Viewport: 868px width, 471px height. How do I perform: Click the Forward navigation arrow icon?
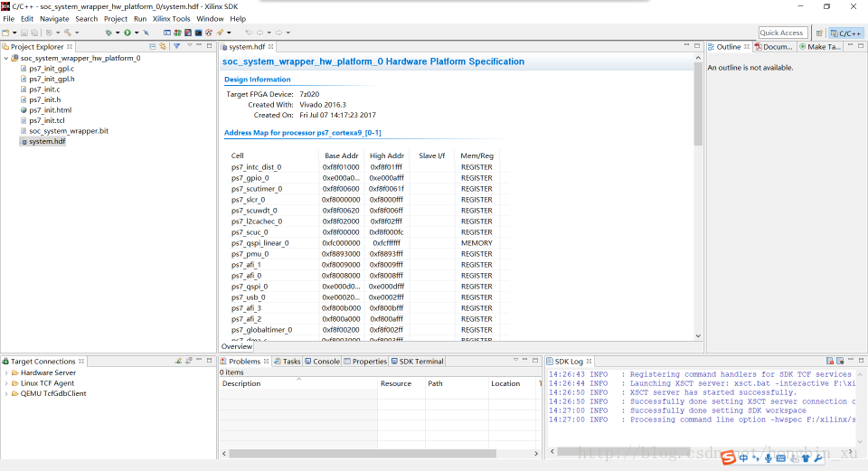[279, 33]
